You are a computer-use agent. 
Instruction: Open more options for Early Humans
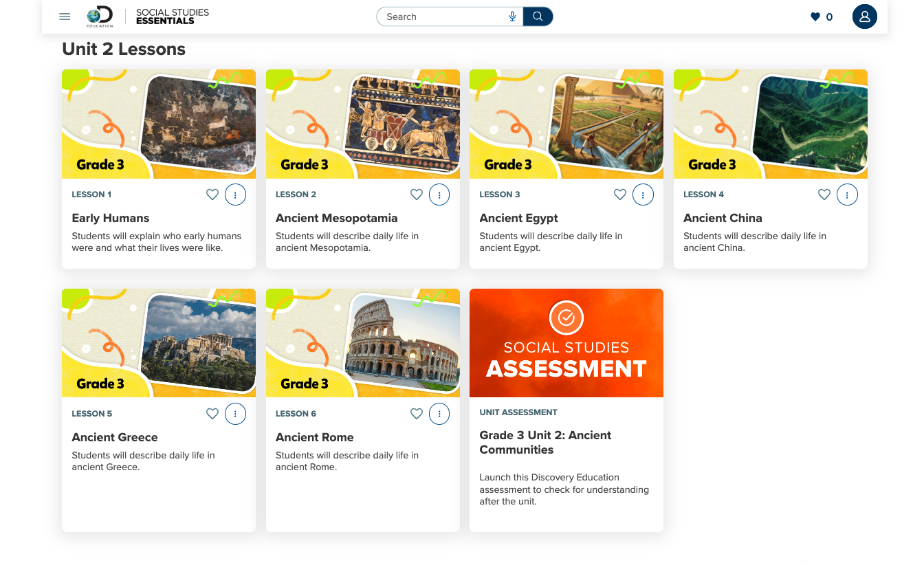[235, 195]
